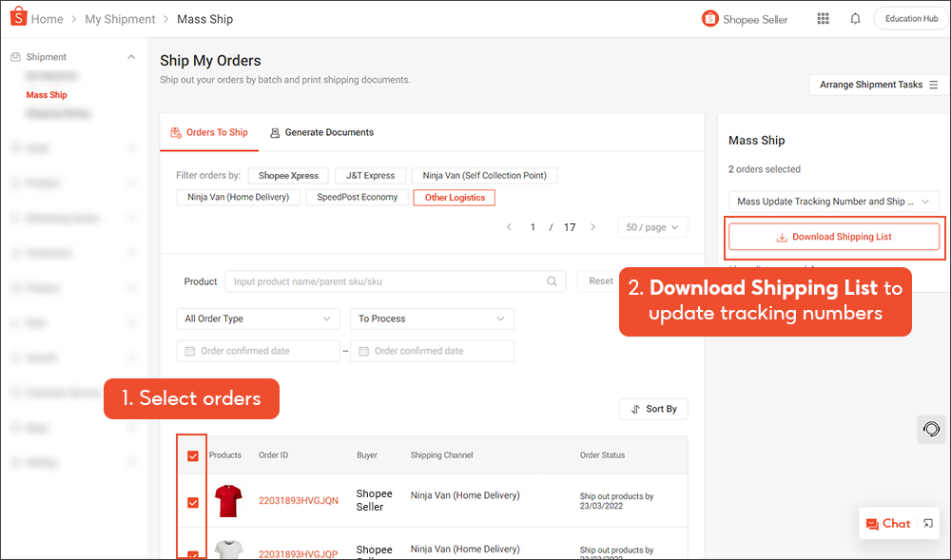Click the Download Shipping List button
Viewport: 951px width, 560px height.
(834, 235)
